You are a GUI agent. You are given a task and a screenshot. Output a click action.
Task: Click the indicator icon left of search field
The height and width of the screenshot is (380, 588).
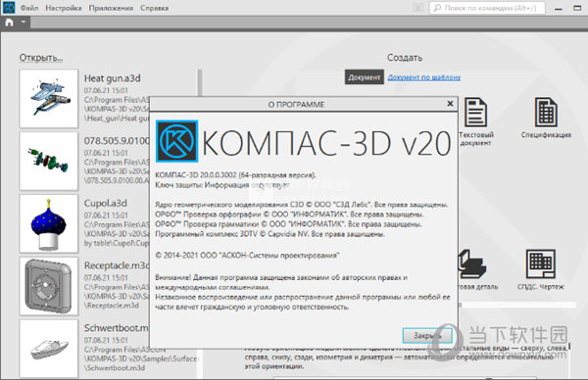(418, 8)
